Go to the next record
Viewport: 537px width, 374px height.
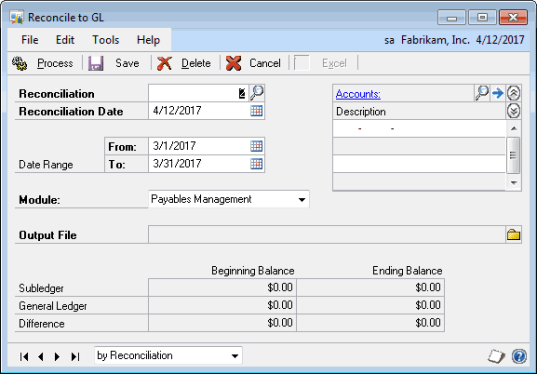pyautogui.click(x=57, y=357)
